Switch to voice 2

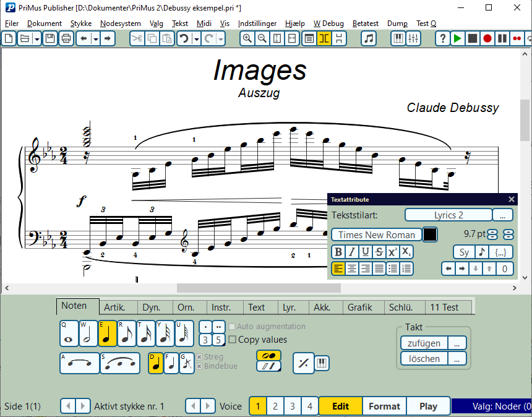pyautogui.click(x=275, y=406)
